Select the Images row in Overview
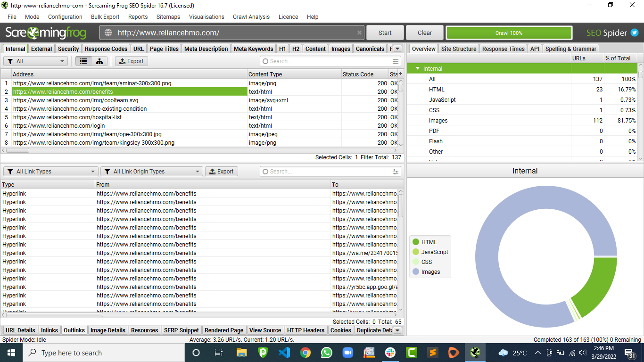The image size is (644, 362). pos(522,121)
